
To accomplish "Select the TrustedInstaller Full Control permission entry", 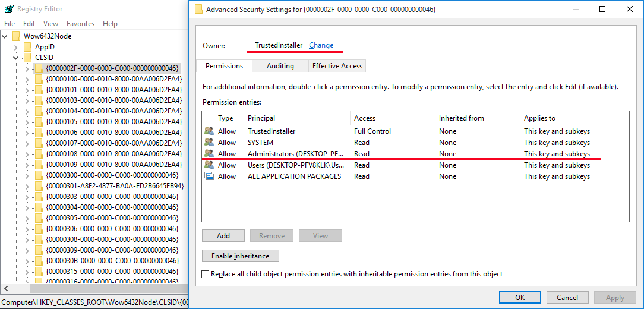I will pos(415,131).
